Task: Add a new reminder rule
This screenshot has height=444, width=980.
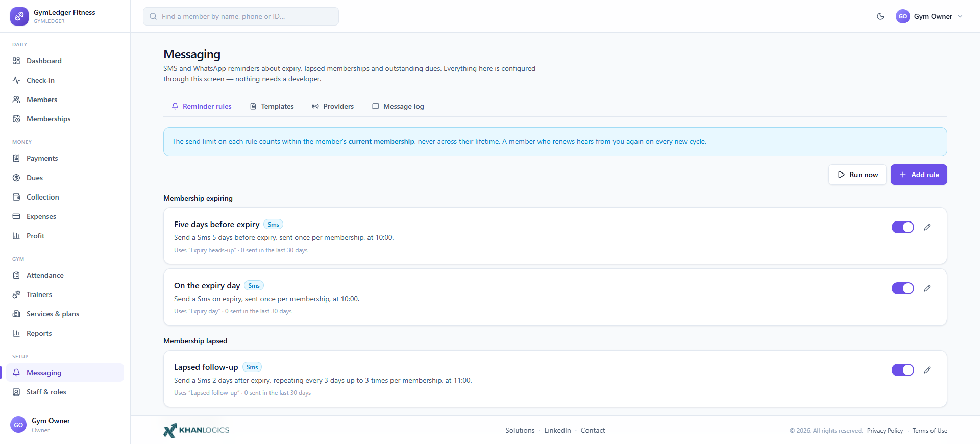Action: coord(919,175)
